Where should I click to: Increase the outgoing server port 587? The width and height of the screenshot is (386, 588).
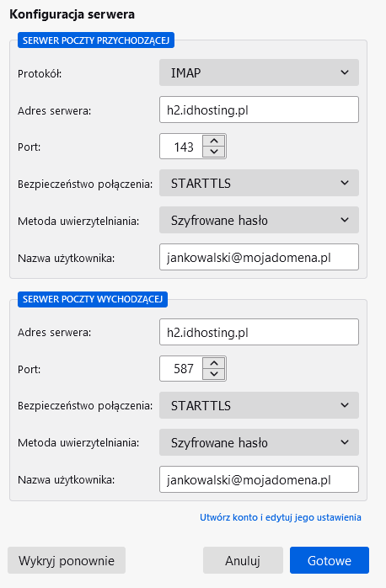(214, 363)
